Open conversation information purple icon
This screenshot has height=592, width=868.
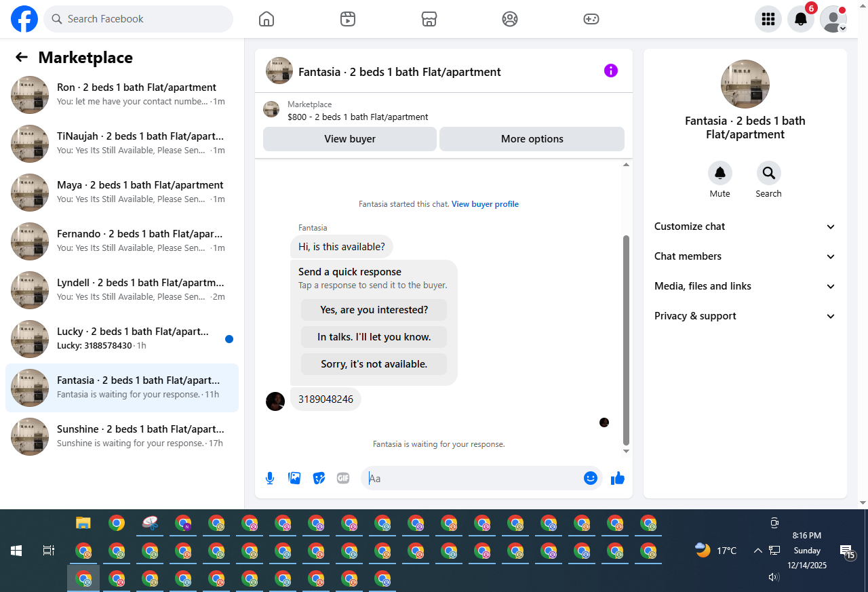[x=611, y=71]
